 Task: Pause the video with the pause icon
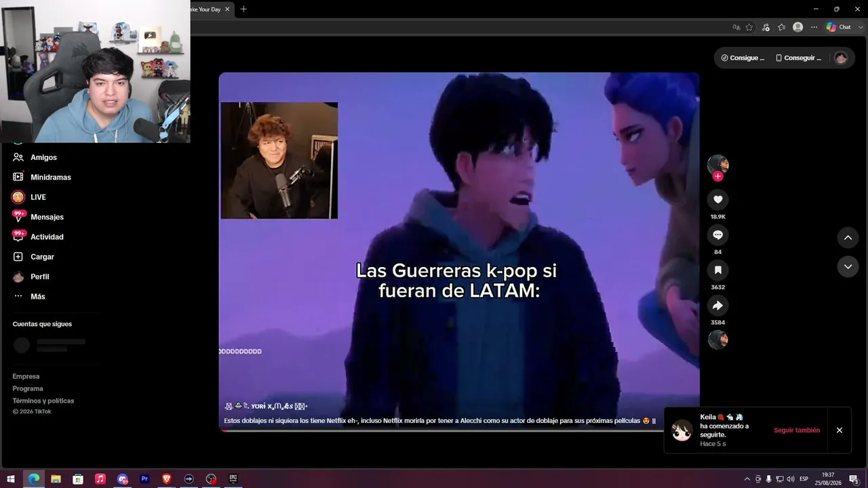click(654, 421)
